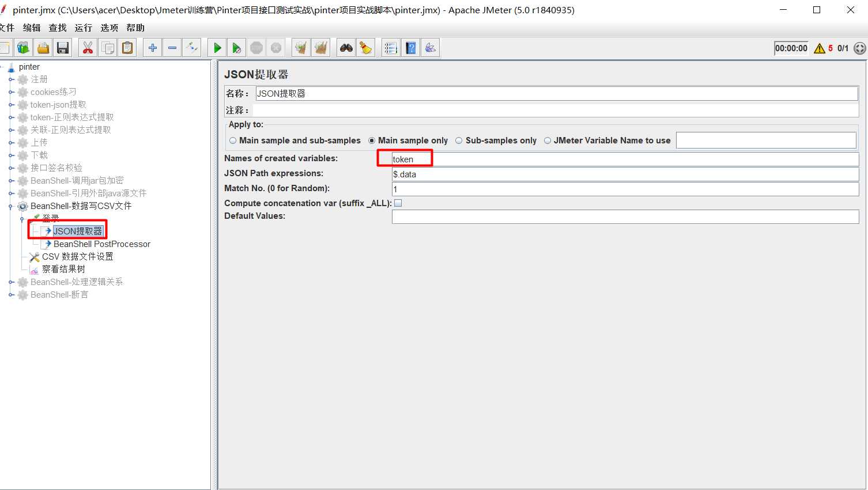Click the feather icon at toolbar end

coord(430,48)
